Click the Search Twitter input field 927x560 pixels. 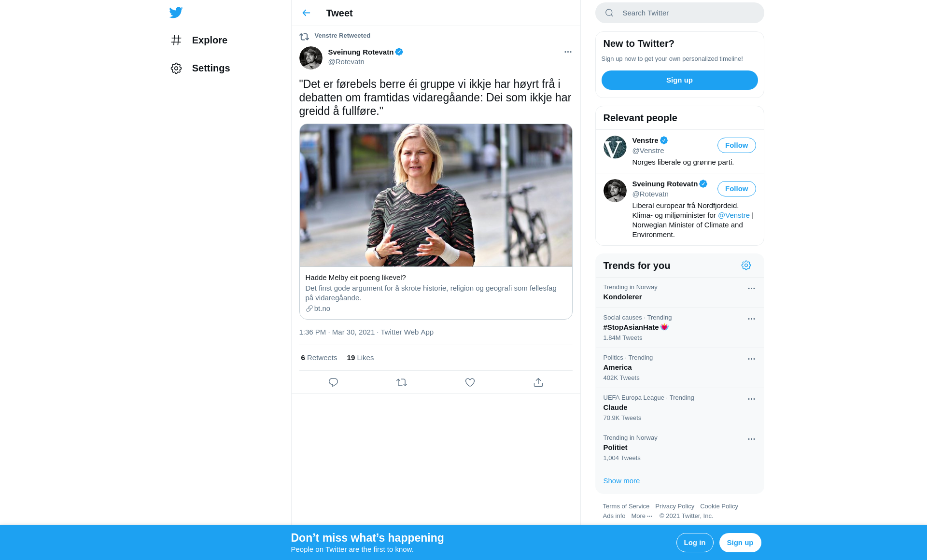(x=679, y=13)
